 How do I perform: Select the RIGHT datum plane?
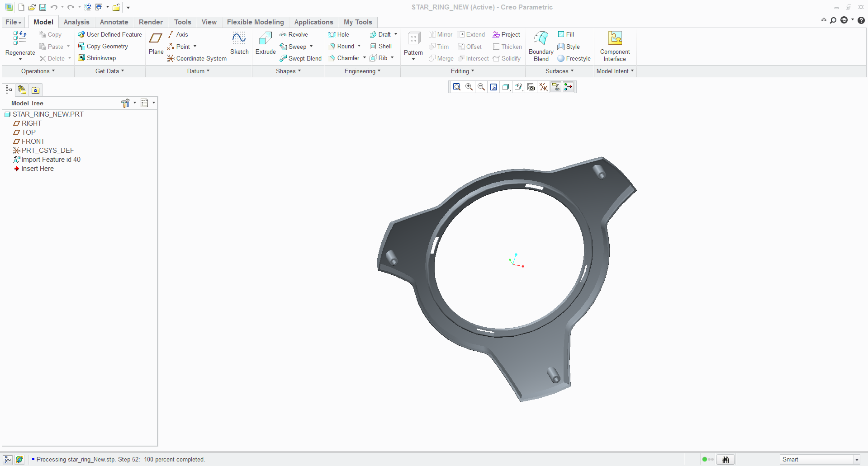pos(28,123)
